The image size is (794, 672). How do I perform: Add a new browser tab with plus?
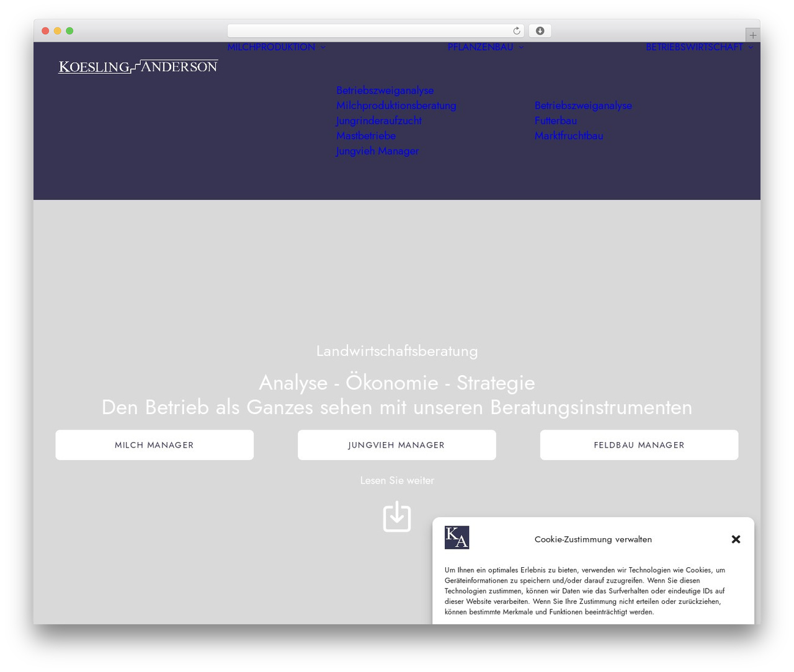[x=752, y=35]
